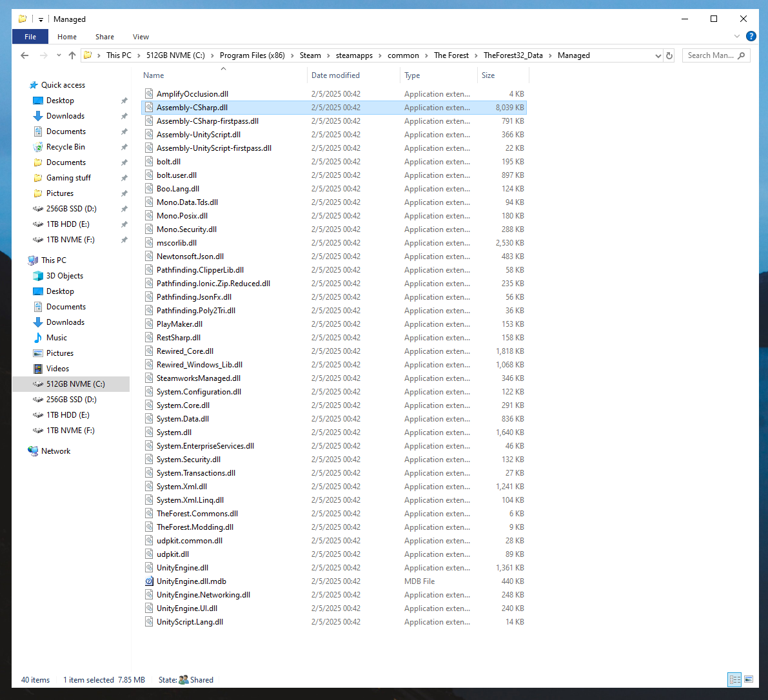The image size is (768, 700).
Task: Switch to large thumbnails view in status bar
Action: coord(749,679)
